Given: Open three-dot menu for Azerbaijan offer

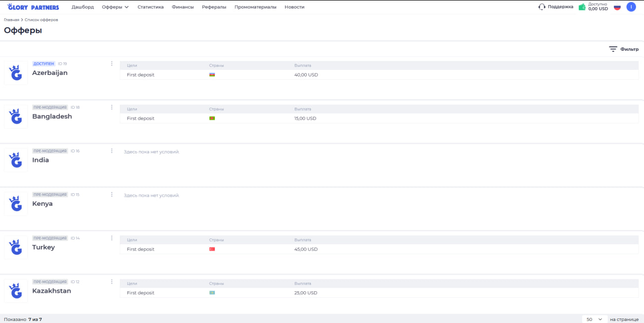Looking at the screenshot, I should tap(112, 63).
